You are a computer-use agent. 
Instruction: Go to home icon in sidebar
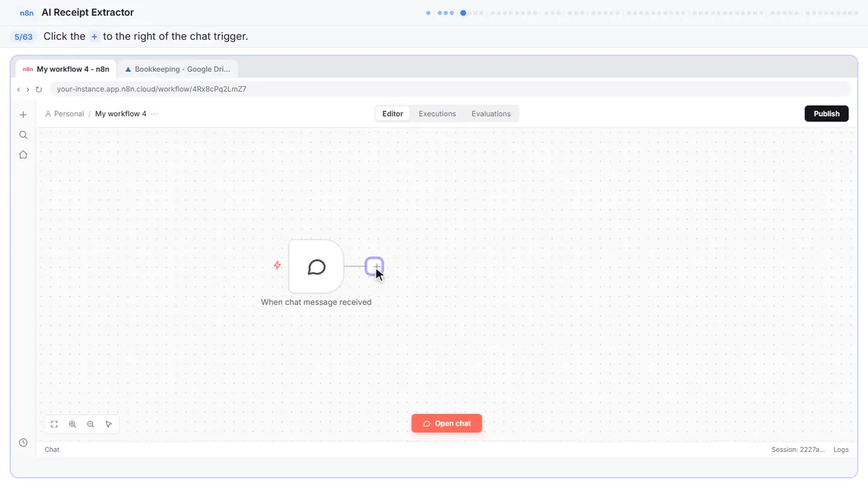[23, 155]
